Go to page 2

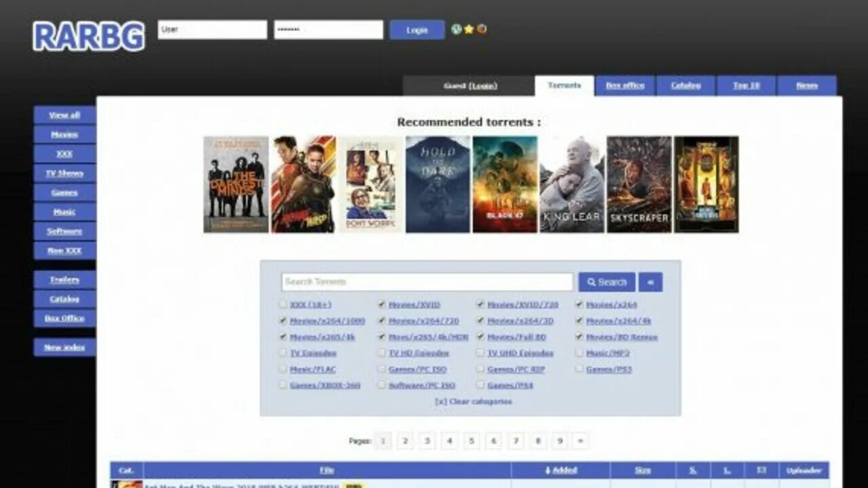coord(405,441)
